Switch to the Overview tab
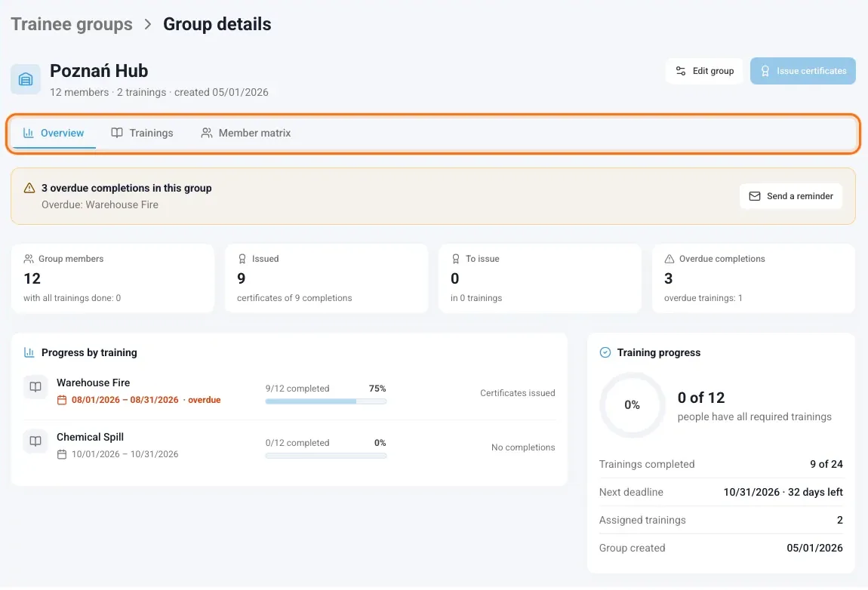This screenshot has width=868, height=590. [54, 133]
